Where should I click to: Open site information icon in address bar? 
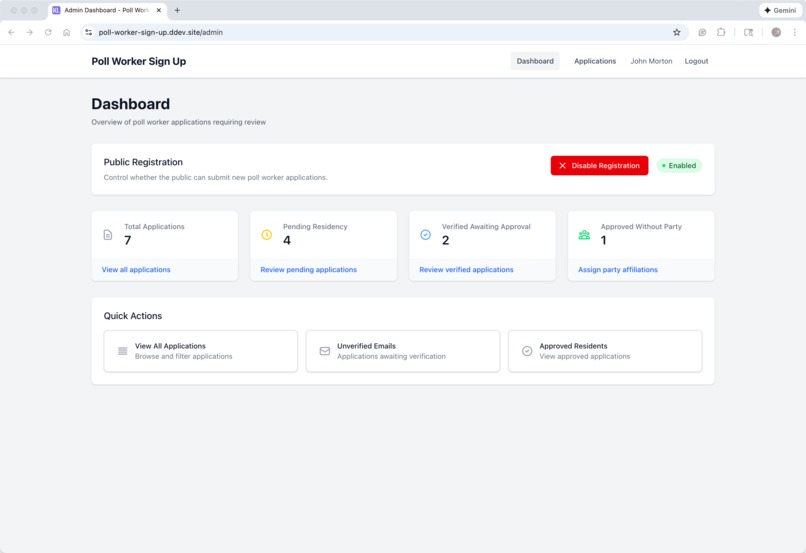(88, 32)
